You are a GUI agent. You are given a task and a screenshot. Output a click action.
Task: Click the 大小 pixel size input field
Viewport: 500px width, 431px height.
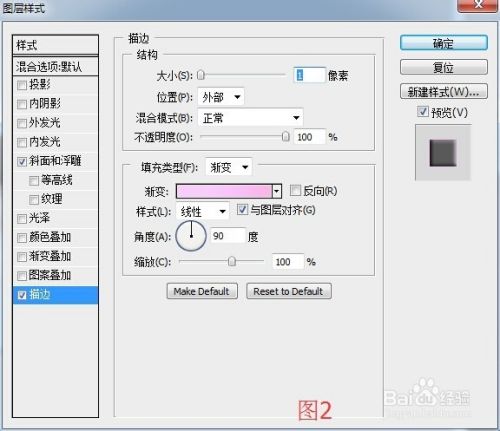click(309, 75)
